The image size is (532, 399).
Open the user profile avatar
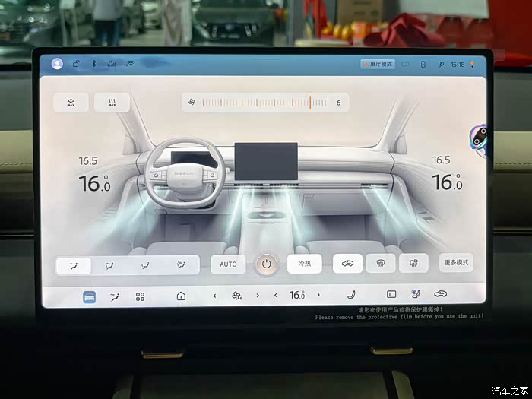pos(57,63)
